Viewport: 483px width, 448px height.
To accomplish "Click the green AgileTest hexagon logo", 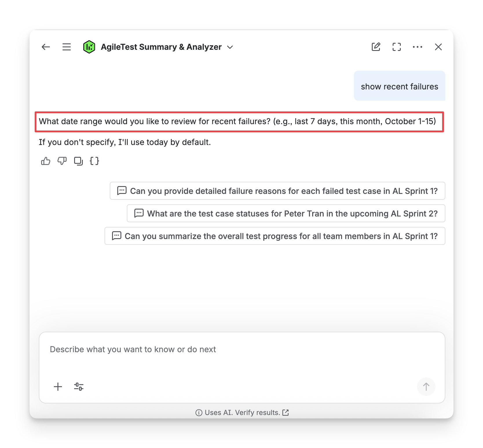I will click(89, 47).
